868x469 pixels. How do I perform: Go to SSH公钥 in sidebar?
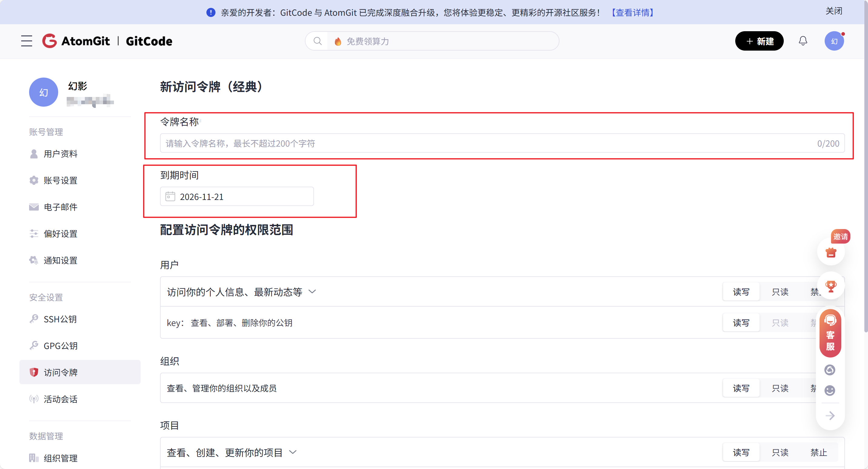[x=60, y=319]
